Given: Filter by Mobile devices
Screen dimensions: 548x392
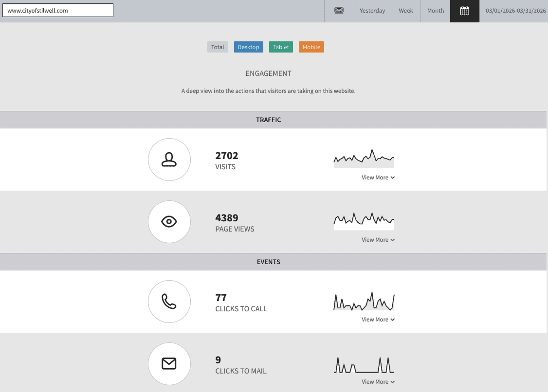Looking at the screenshot, I should pos(311,47).
